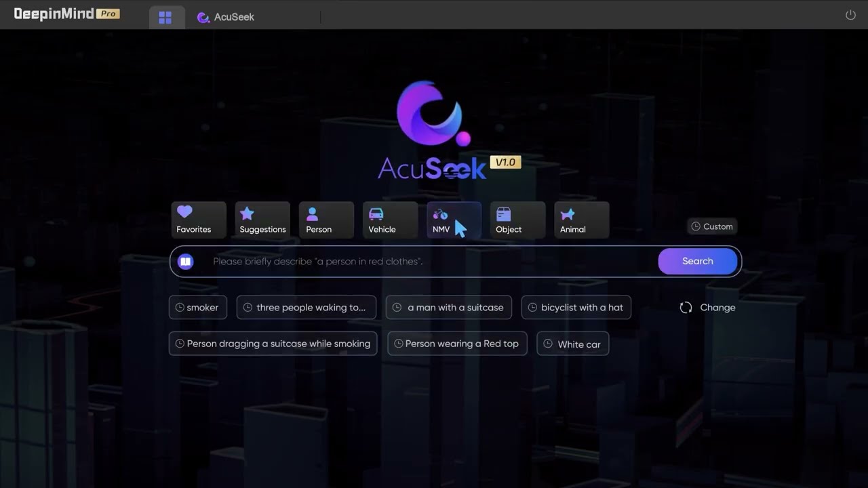Select "Person dragging a suitcase while smoking"
The height and width of the screenshot is (488, 868).
pos(273,344)
